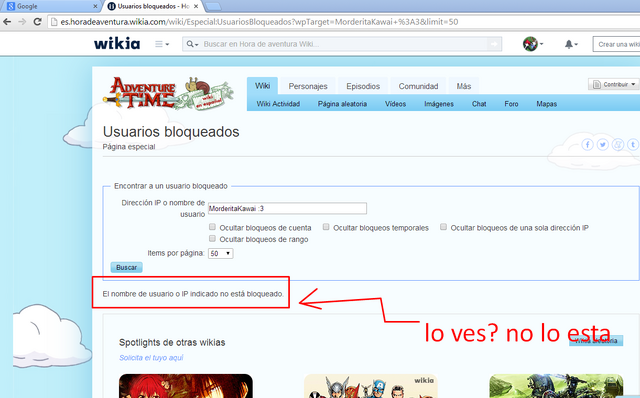The height and width of the screenshot is (398, 640).
Task: Submit search with arrow button
Action: tap(494, 44)
